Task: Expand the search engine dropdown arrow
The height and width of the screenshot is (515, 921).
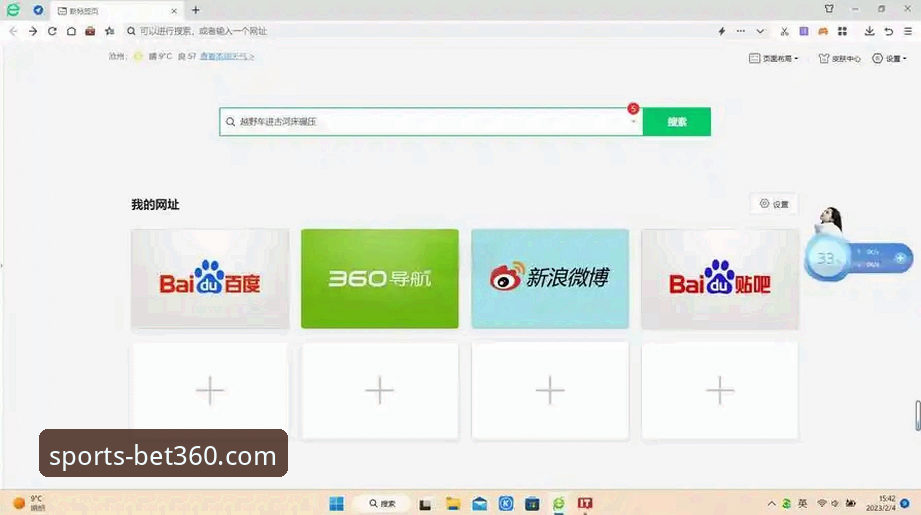Action: (633, 122)
